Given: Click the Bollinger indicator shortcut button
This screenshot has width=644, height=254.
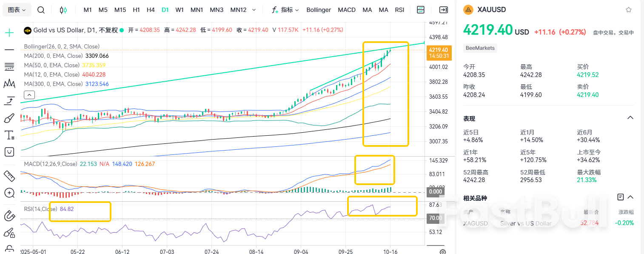Looking at the screenshot, I should [x=319, y=10].
